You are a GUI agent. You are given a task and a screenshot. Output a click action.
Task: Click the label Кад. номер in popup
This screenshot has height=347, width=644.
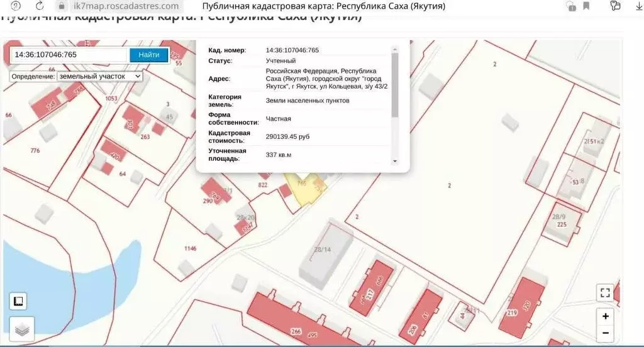tap(227, 50)
